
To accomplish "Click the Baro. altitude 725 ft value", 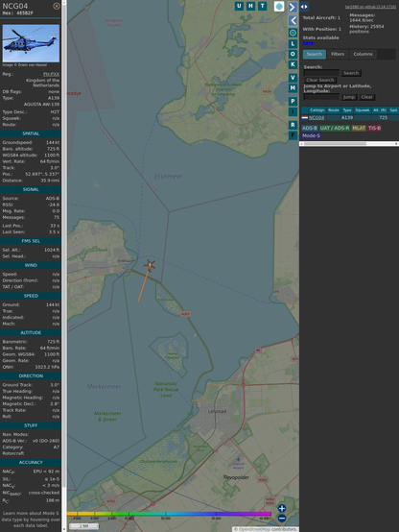I will [x=53, y=149].
